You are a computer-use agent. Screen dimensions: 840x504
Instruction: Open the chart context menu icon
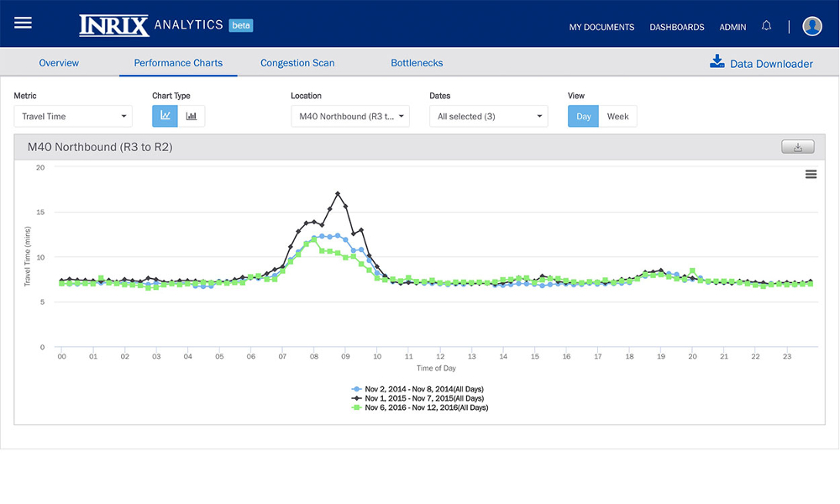point(811,174)
